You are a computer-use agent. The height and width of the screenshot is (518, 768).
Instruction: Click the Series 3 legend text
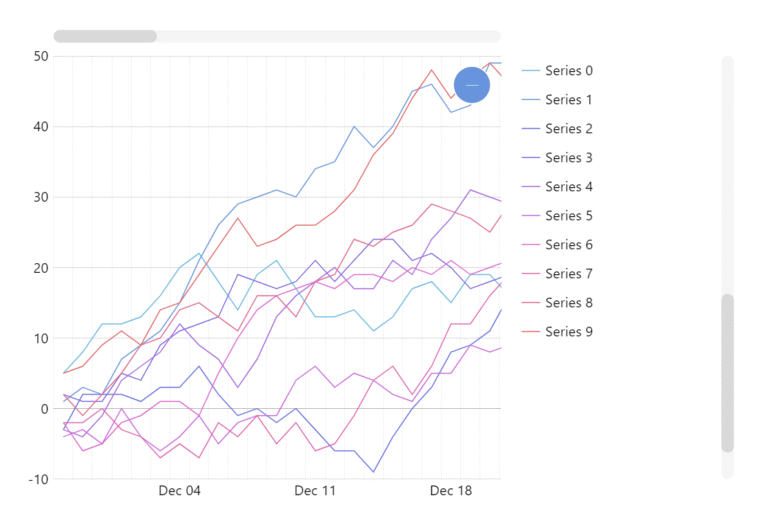click(569, 158)
